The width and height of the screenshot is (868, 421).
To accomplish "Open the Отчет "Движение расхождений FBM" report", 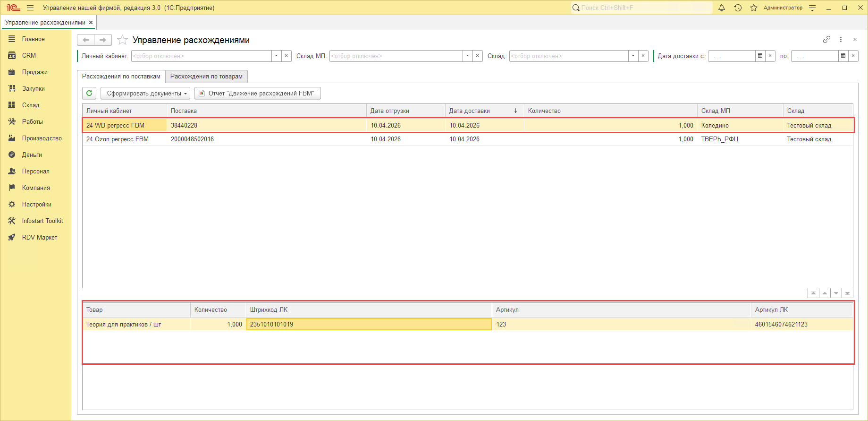I will 258,93.
